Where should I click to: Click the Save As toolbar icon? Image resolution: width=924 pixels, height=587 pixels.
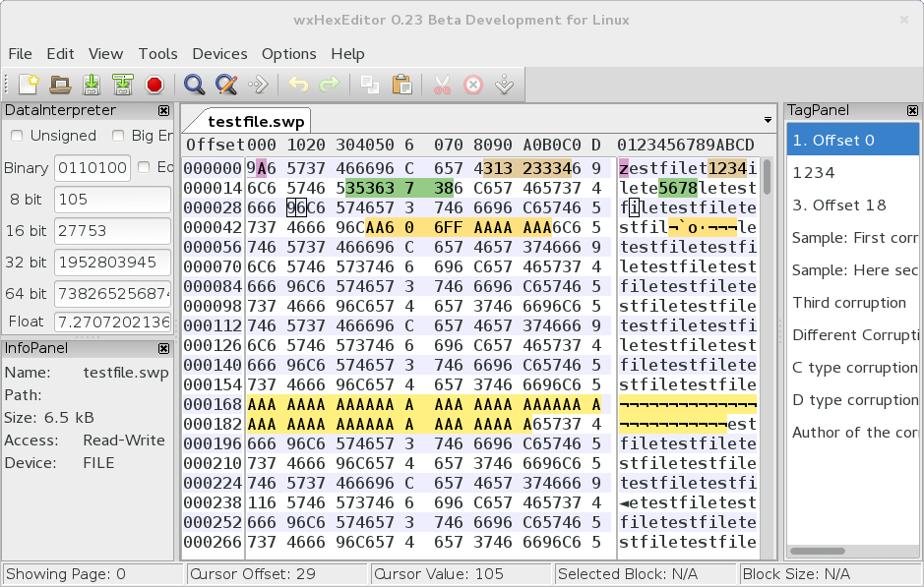click(123, 85)
